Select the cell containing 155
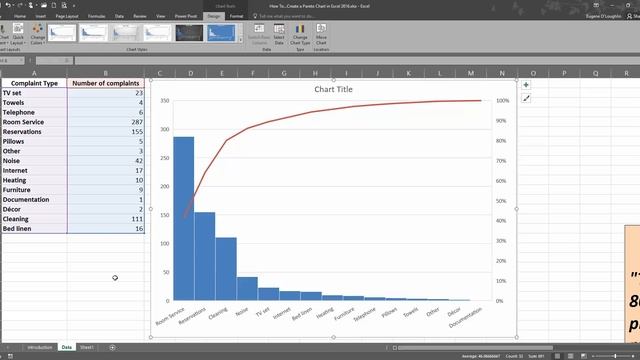Screen dimensions: 640x360 point(106,132)
